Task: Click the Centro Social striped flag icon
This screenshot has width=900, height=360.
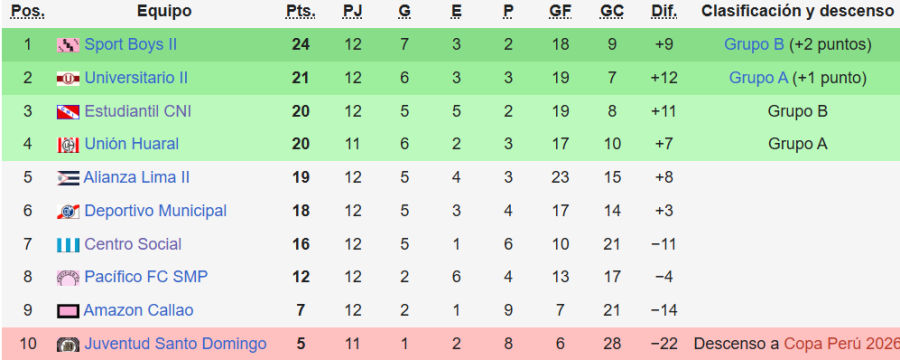Action: [x=68, y=245]
